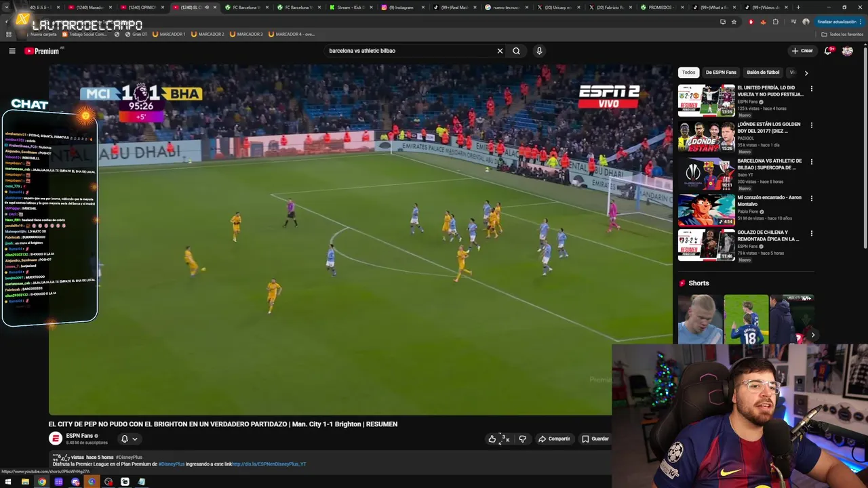Open options for Barcelona vs Athletic video
The width and height of the screenshot is (868, 488).
click(811, 162)
